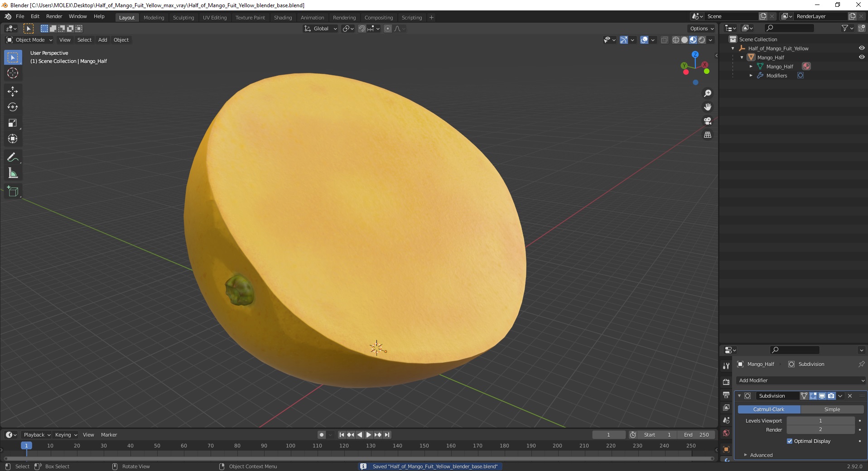This screenshot has width=868, height=471.
Task: Open the viewport Add menu
Action: pos(103,40)
